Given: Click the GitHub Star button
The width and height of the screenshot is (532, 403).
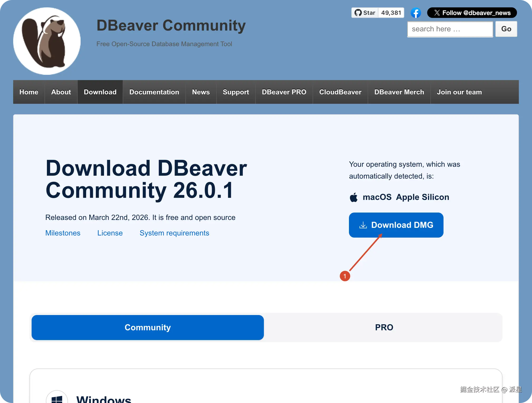Looking at the screenshot, I should coord(365,13).
